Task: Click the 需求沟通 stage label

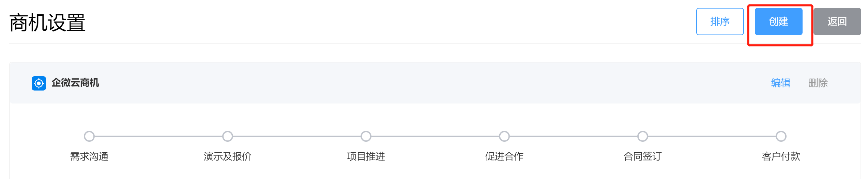Action: pos(89,156)
